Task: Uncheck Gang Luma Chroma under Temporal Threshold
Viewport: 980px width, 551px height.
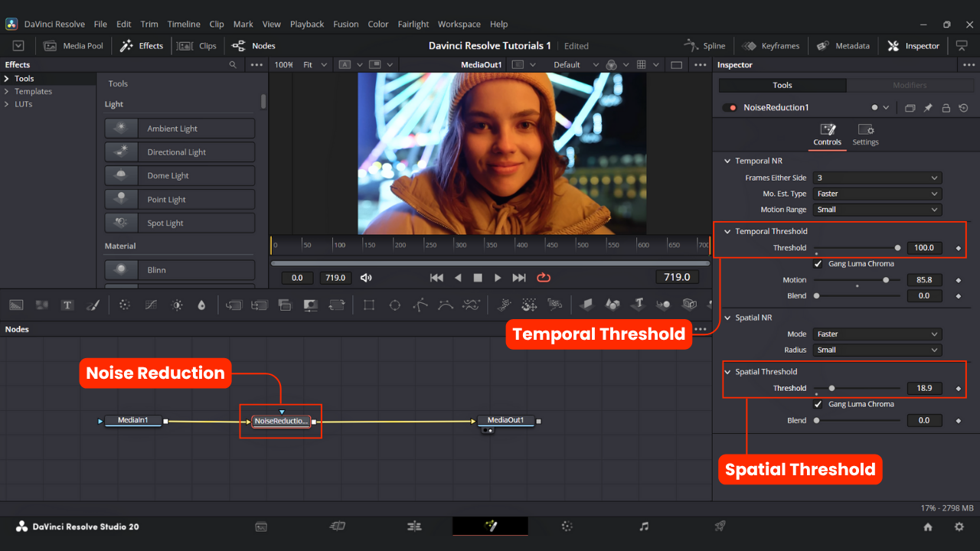Action: point(818,264)
